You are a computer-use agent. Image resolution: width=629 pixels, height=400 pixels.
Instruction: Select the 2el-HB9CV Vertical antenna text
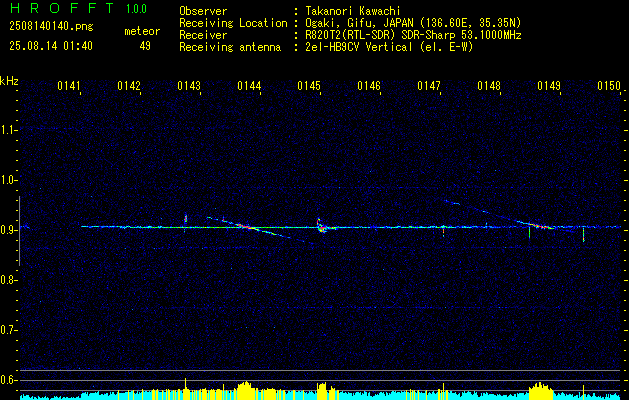click(x=389, y=47)
